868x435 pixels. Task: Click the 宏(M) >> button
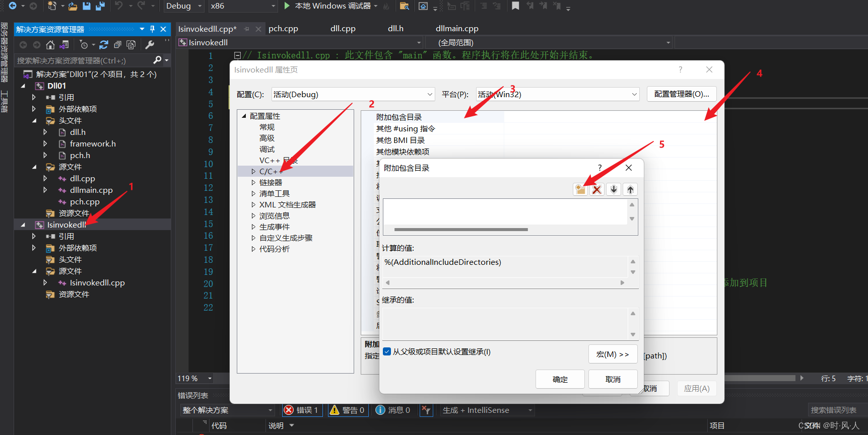tap(613, 354)
